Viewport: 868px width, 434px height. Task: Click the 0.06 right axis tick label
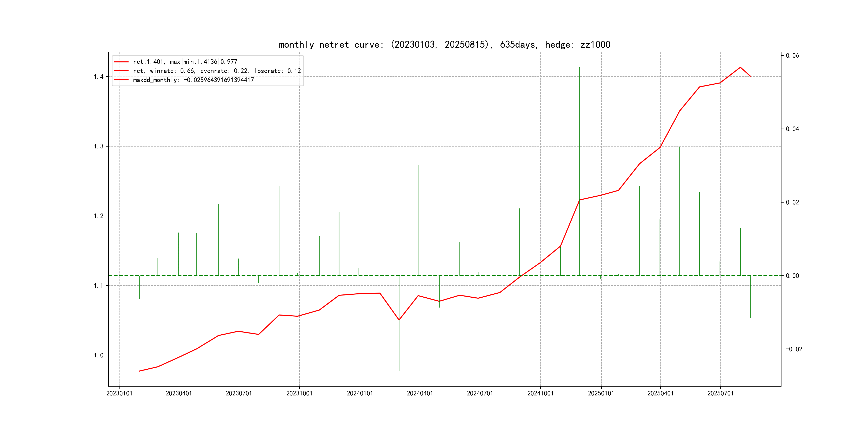pos(792,56)
